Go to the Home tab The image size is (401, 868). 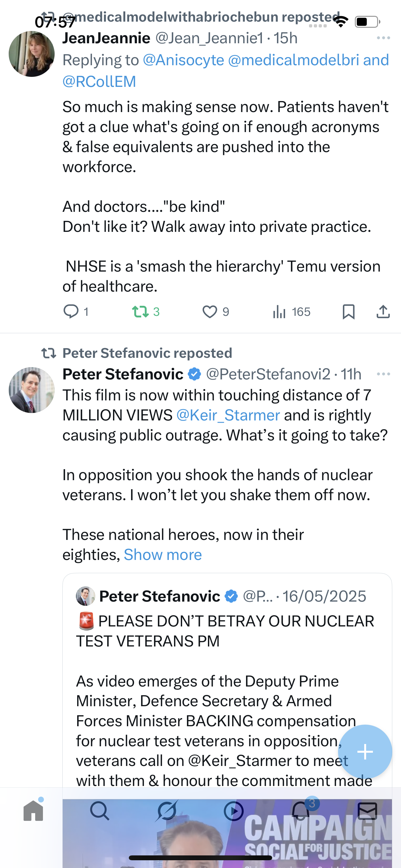pos(33,811)
